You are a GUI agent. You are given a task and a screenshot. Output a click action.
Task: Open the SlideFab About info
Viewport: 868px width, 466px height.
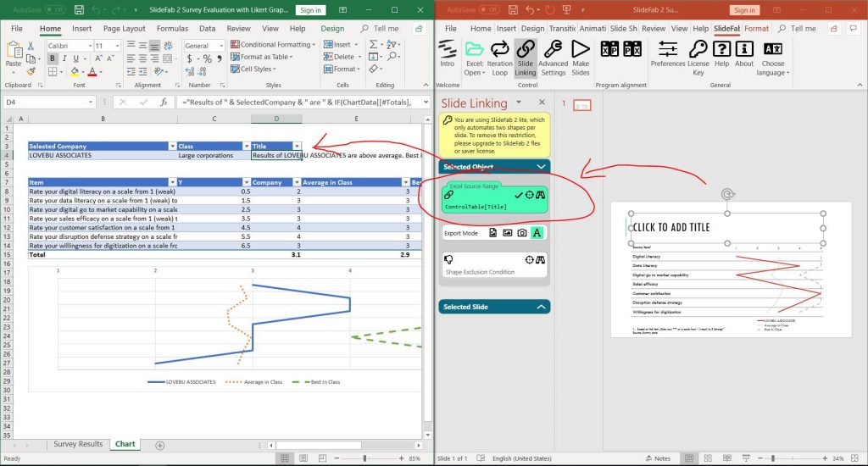point(744,53)
